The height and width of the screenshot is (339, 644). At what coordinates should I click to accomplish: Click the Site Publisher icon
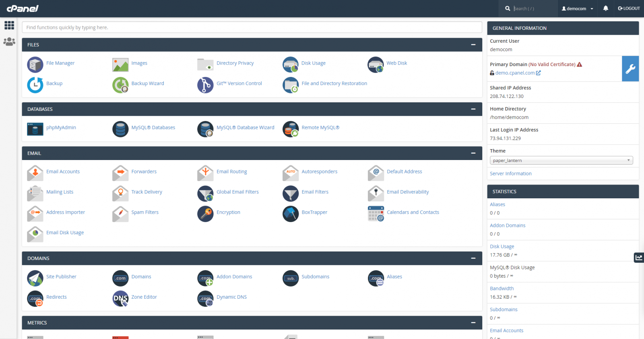coord(35,278)
